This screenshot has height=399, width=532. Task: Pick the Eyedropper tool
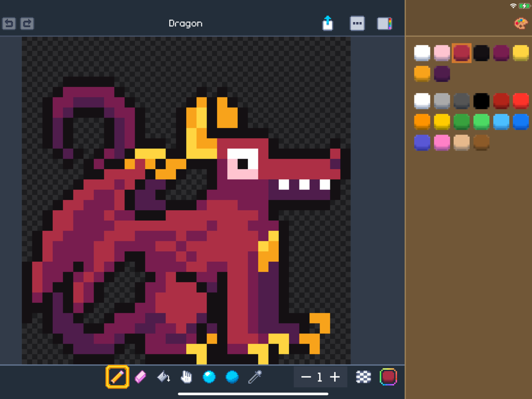tap(255, 377)
